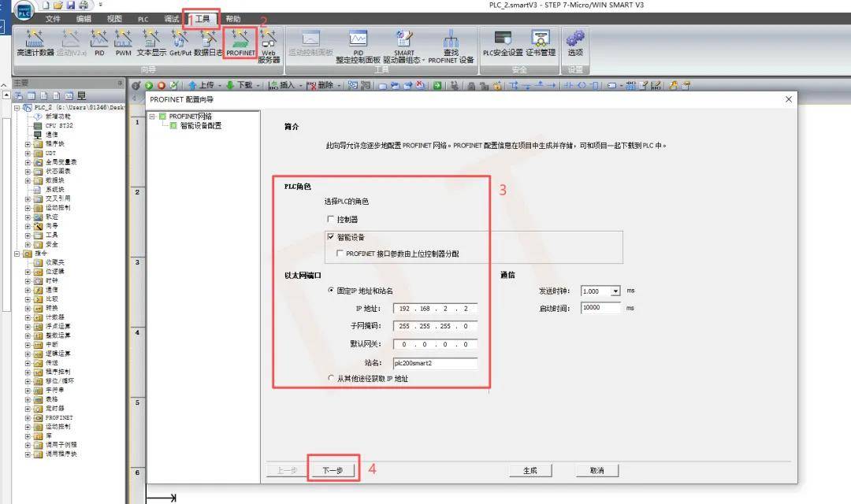Viewport: 851px width, 504px height.
Task: Open the PWM wizard
Action: pyautogui.click(x=123, y=43)
